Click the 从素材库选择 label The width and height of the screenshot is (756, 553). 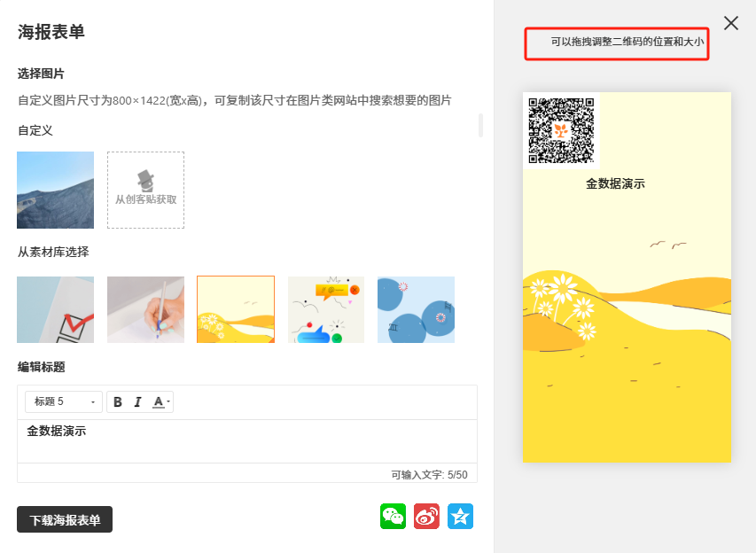(x=53, y=253)
